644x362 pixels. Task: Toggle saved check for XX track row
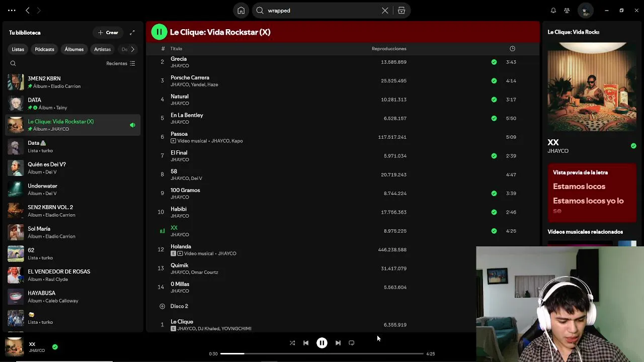(x=494, y=231)
